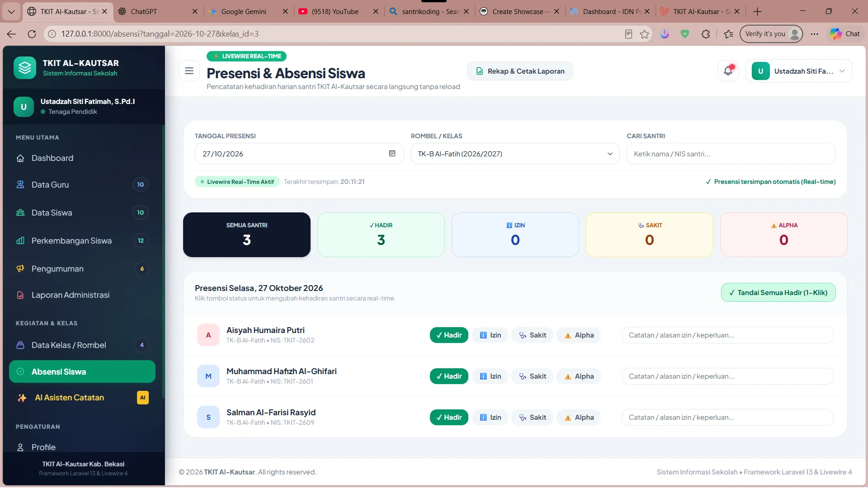Click the AI badge on AI Asisten Catatan
Image resolution: width=868 pixels, height=488 pixels.
pyautogui.click(x=142, y=398)
